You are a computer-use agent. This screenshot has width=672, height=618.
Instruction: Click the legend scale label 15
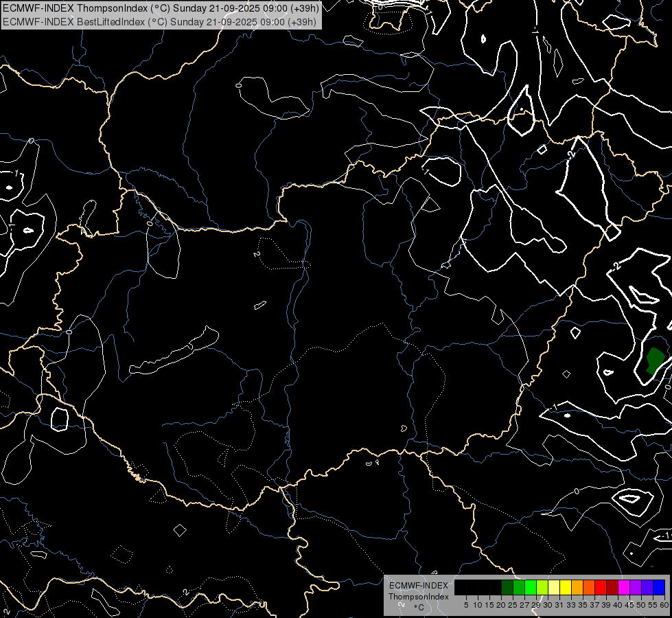click(x=489, y=605)
